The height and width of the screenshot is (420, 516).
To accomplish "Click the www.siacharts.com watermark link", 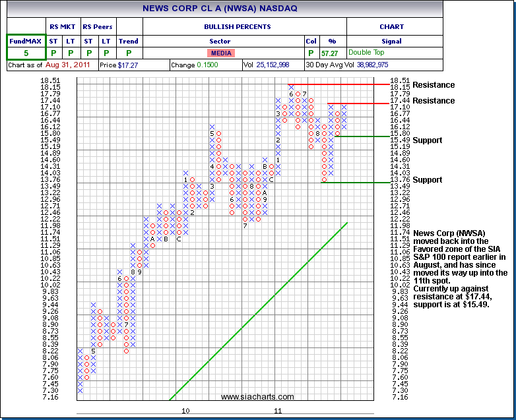I will 257,397.
